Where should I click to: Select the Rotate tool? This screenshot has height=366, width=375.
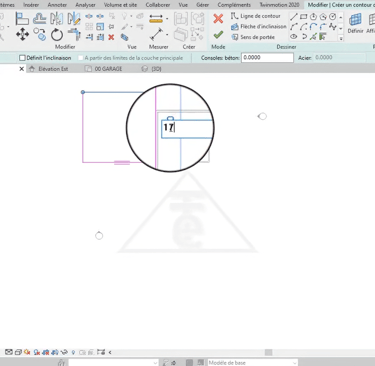coord(57,35)
